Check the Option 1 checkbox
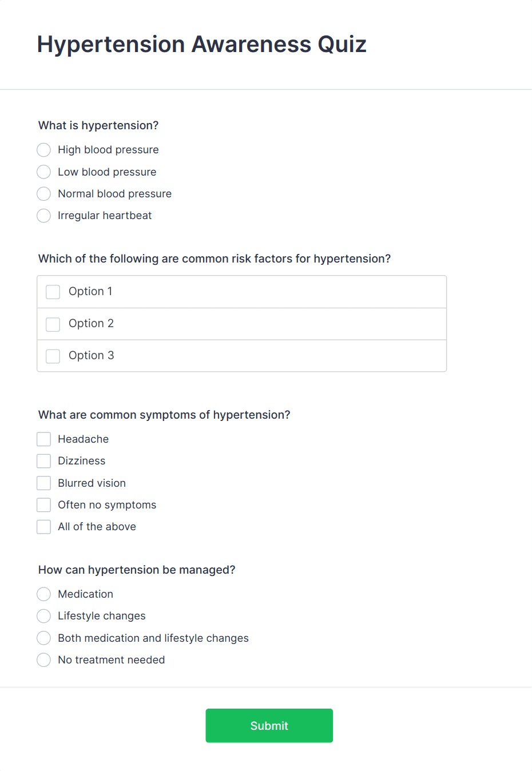Viewport: 532px width, 771px height. pyautogui.click(x=53, y=292)
